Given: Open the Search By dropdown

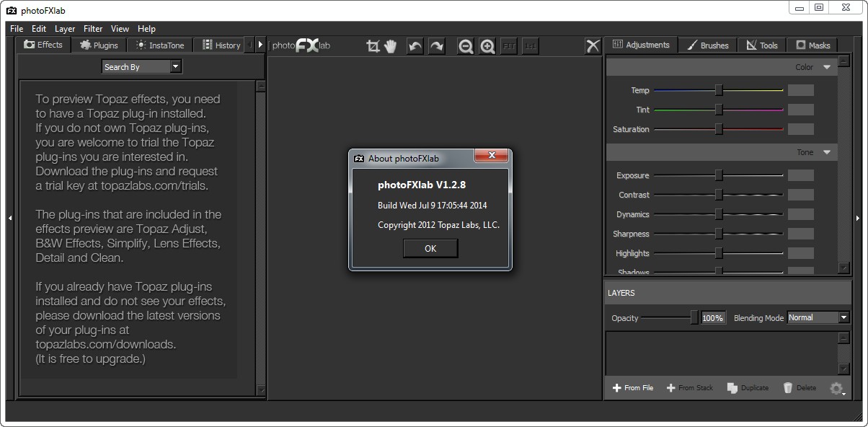Looking at the screenshot, I should tap(142, 66).
